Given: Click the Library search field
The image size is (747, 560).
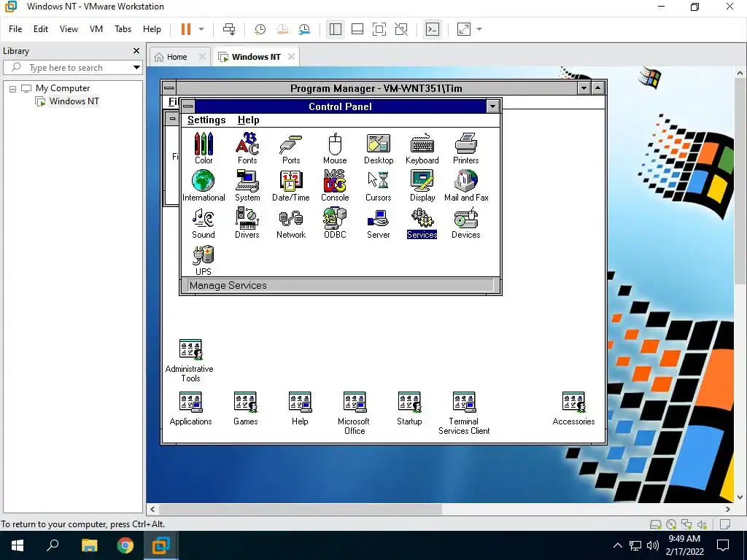Looking at the screenshot, I should pos(71,68).
